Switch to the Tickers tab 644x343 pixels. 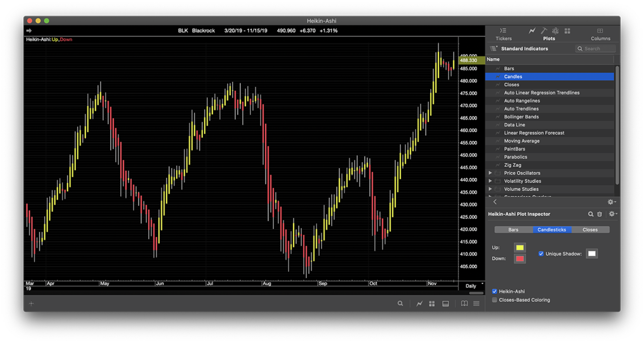(x=503, y=34)
